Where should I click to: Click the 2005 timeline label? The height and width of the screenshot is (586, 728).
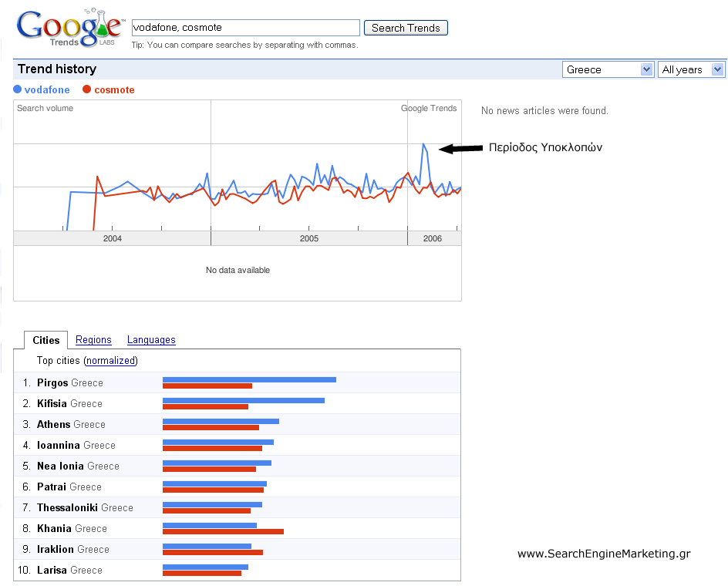tap(309, 238)
